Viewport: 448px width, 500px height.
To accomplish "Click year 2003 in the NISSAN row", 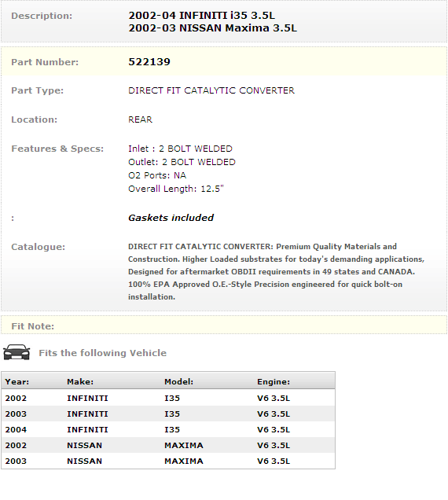I will 16,461.
